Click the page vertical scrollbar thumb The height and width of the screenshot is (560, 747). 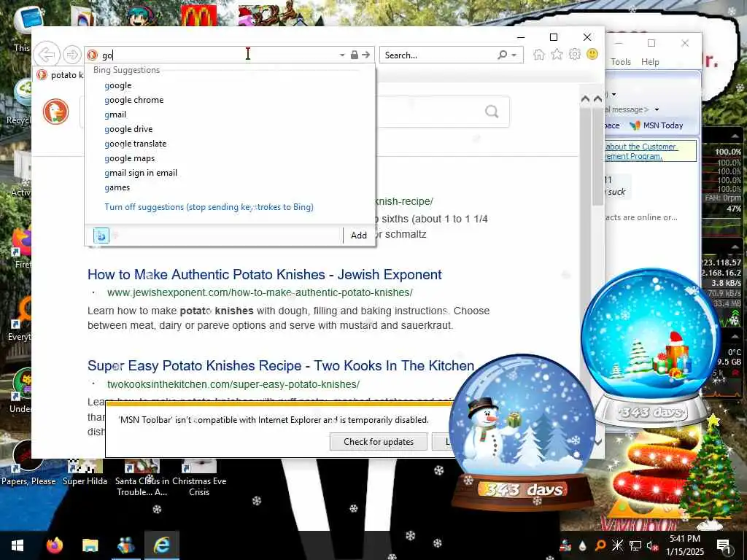point(597,157)
